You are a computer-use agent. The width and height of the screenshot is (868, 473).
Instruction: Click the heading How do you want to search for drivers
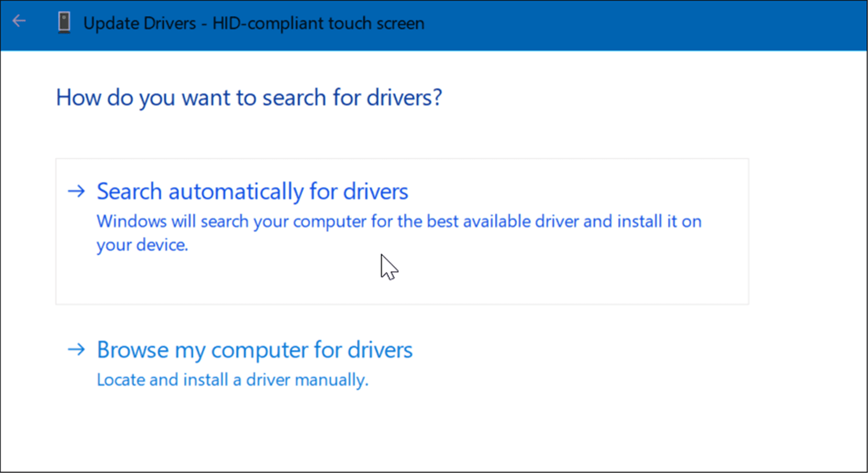click(x=249, y=98)
